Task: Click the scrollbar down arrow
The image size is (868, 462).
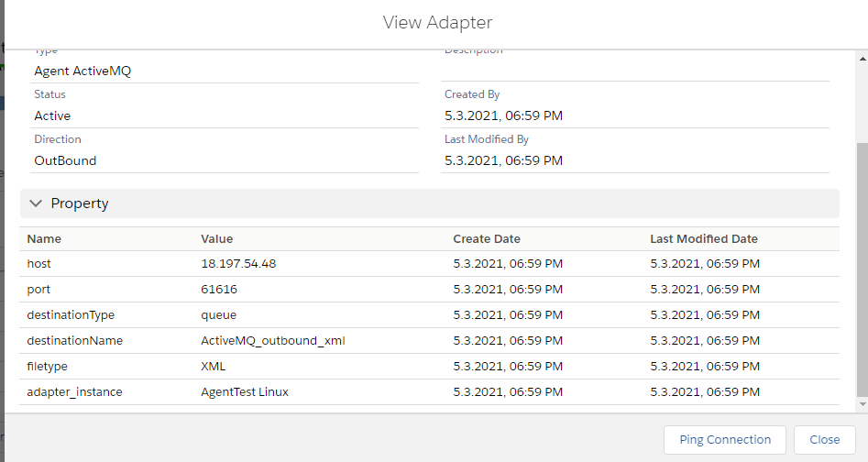Action: (x=861, y=404)
